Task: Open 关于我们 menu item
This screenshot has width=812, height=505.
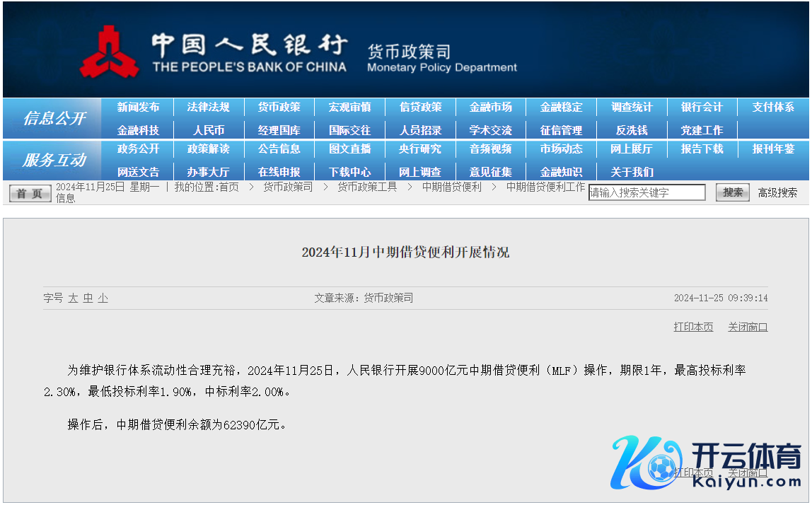Action: click(x=632, y=173)
